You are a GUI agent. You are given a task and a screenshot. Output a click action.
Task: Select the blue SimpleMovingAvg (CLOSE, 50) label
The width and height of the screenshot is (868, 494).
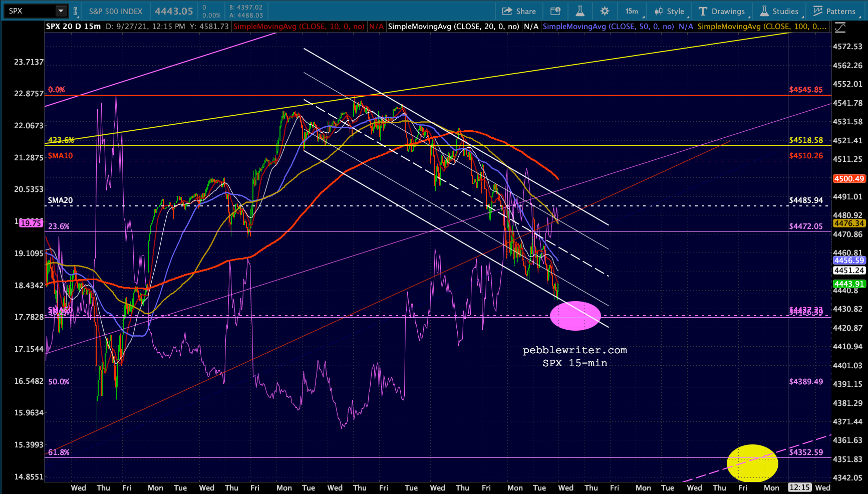click(x=609, y=27)
